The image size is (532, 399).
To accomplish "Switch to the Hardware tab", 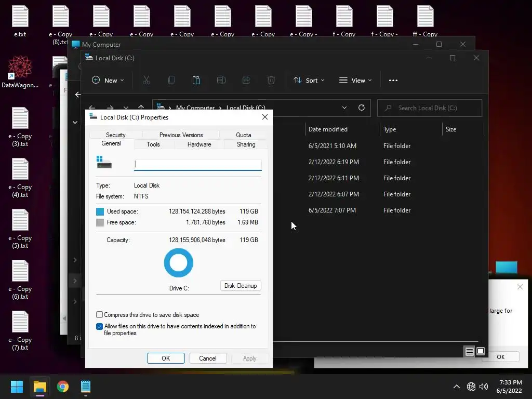I will [x=199, y=144].
